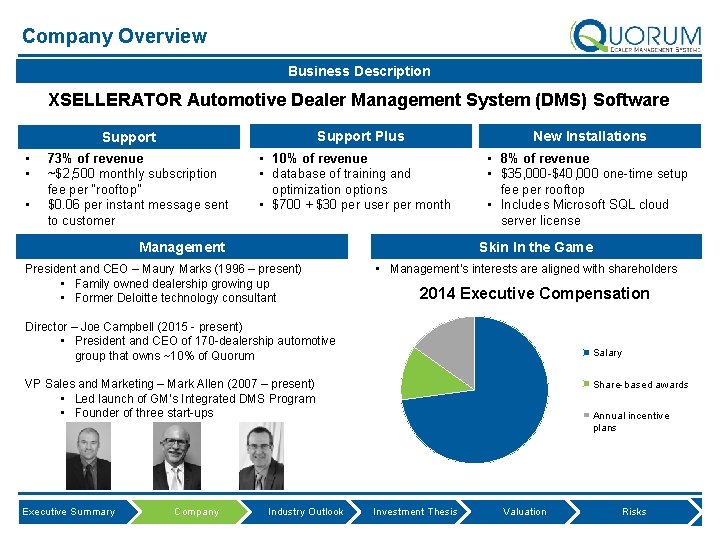Click 'Share-based awards' legend label

pos(640,384)
